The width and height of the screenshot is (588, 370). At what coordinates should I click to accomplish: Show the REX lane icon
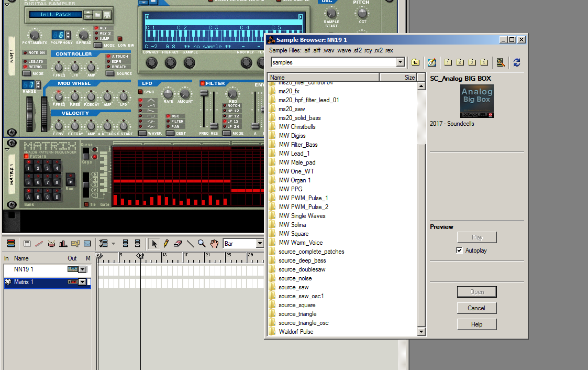[x=39, y=244]
